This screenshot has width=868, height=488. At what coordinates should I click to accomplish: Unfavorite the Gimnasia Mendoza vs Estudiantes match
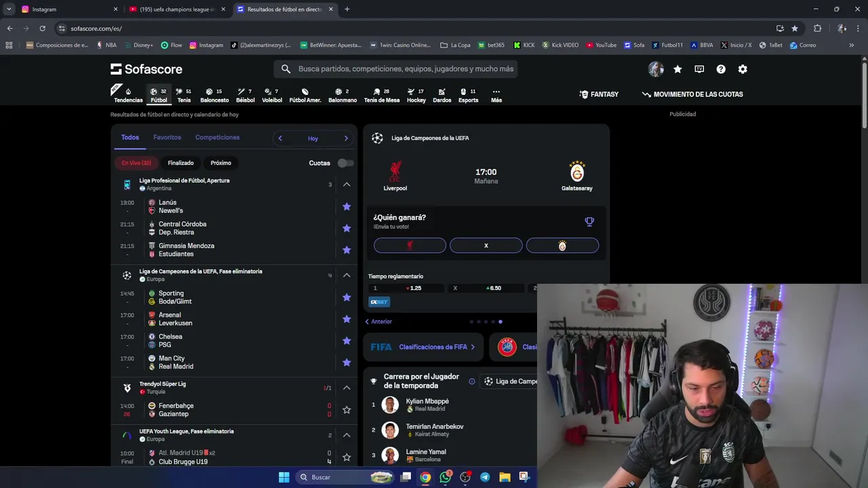coord(347,250)
